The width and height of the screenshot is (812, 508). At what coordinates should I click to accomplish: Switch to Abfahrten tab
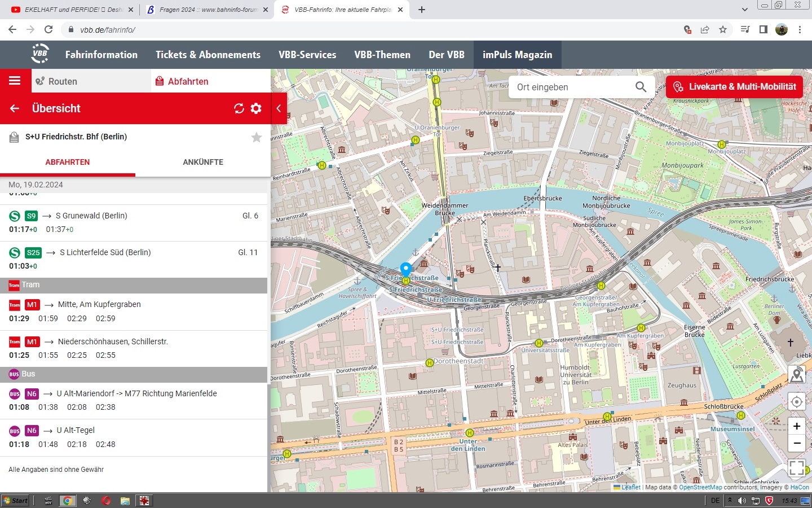[211, 81]
